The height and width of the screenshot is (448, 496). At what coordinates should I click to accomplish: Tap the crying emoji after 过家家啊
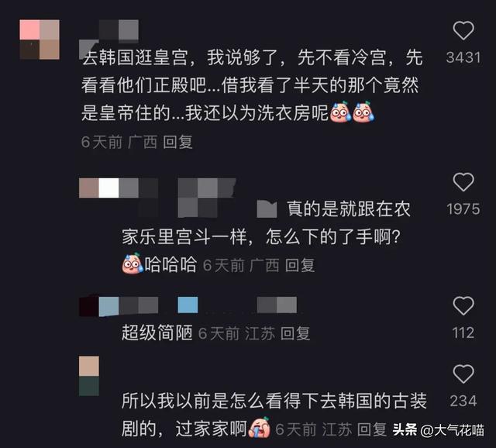pos(260,427)
